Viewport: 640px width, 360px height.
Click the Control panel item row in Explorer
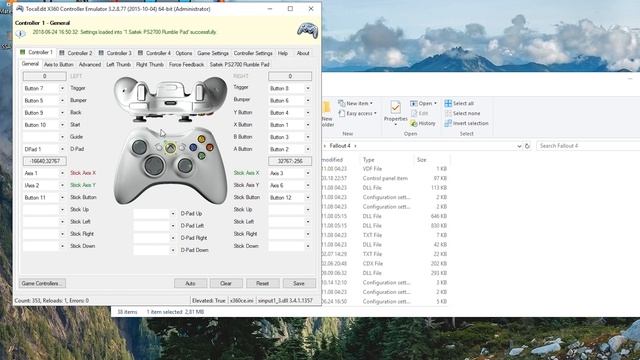pos(384,178)
